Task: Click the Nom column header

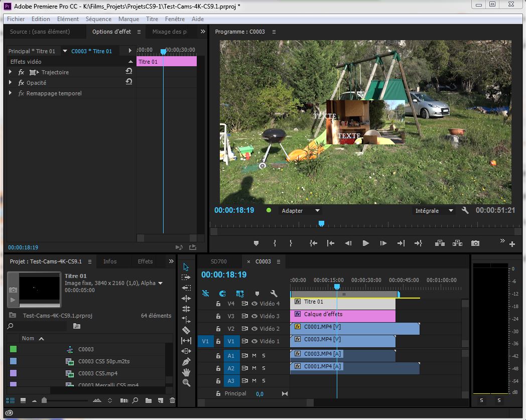Action: tap(28, 338)
